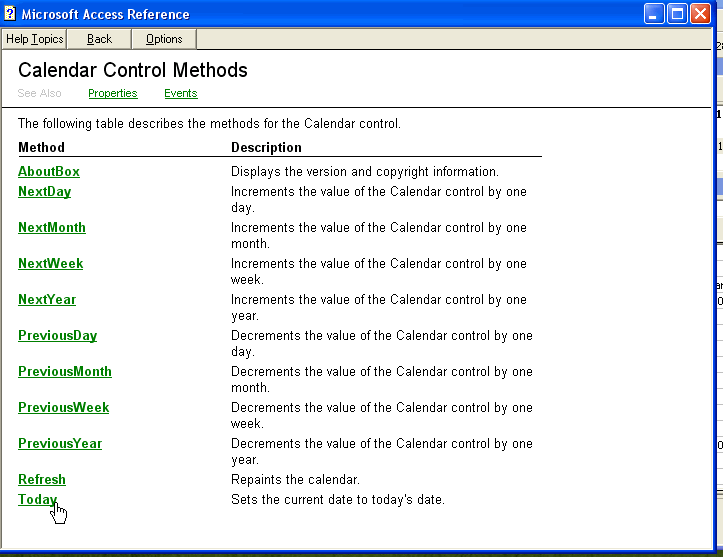Open the Options menu button
This screenshot has width=723, height=557.
click(x=164, y=39)
